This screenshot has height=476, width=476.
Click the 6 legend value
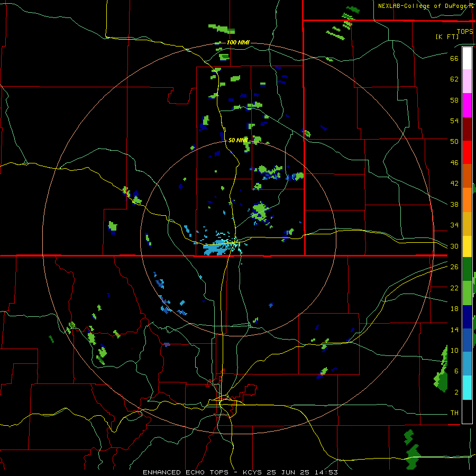(x=456, y=371)
